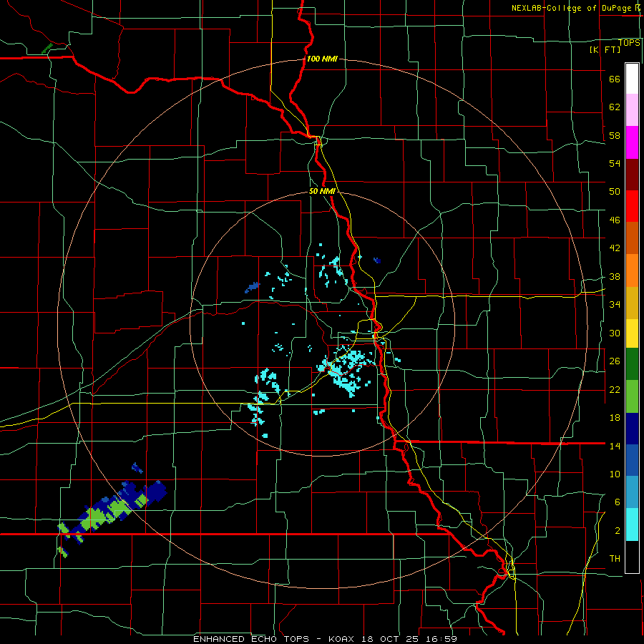Click the legend value '38'
644x644 pixels.
[615, 277]
